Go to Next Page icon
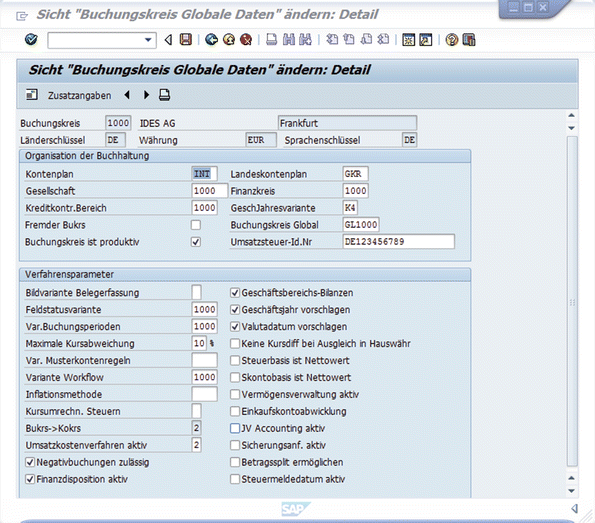The width and height of the screenshot is (595, 523). pos(366,39)
